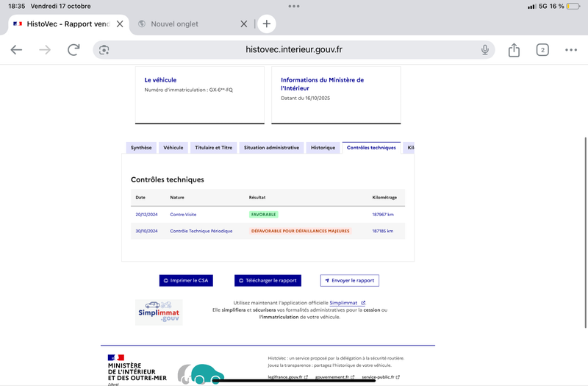Open the browser three-dots menu
The width and height of the screenshot is (588, 386).
point(571,49)
